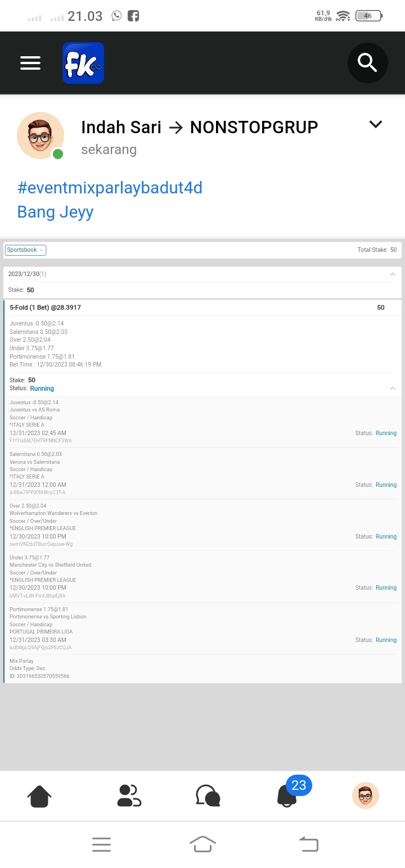The image size is (405, 868).
Task: Collapse bet details next to Status Running
Action: tap(392, 388)
